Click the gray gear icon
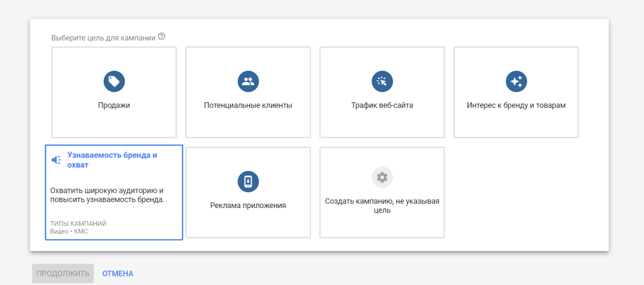Screen dimensions: 644x285 pos(382,178)
